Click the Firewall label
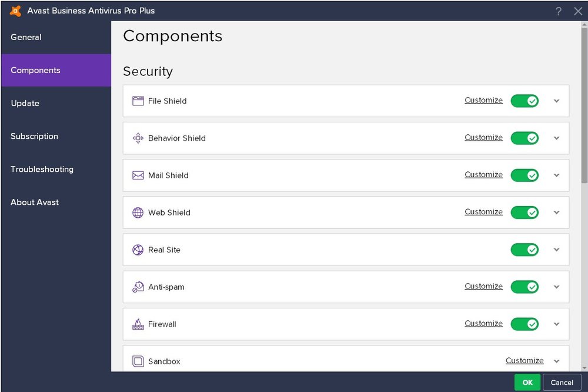The width and height of the screenshot is (588, 392). (162, 324)
